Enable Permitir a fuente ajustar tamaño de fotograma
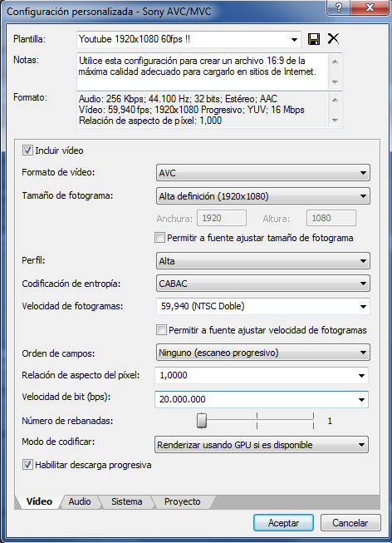The image size is (392, 543). tap(159, 238)
